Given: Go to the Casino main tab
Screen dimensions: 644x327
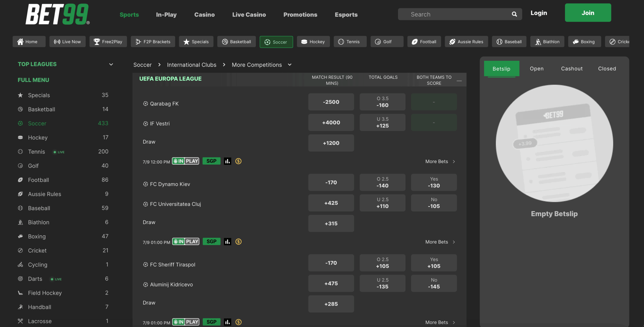Looking at the screenshot, I should 205,15.
